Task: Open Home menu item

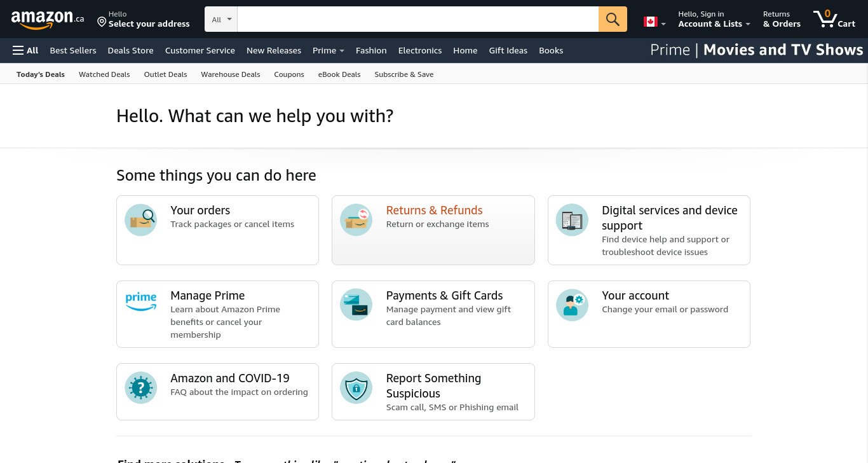Action: [x=465, y=50]
